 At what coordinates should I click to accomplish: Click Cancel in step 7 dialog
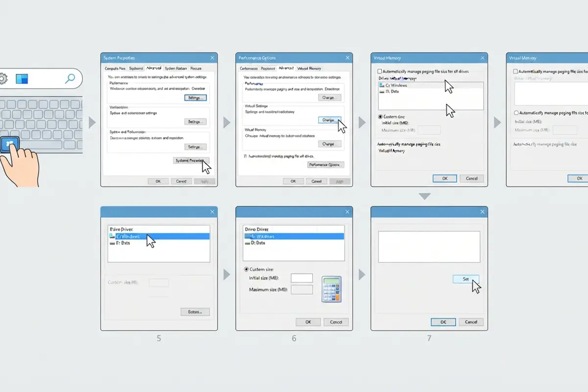coord(471,322)
